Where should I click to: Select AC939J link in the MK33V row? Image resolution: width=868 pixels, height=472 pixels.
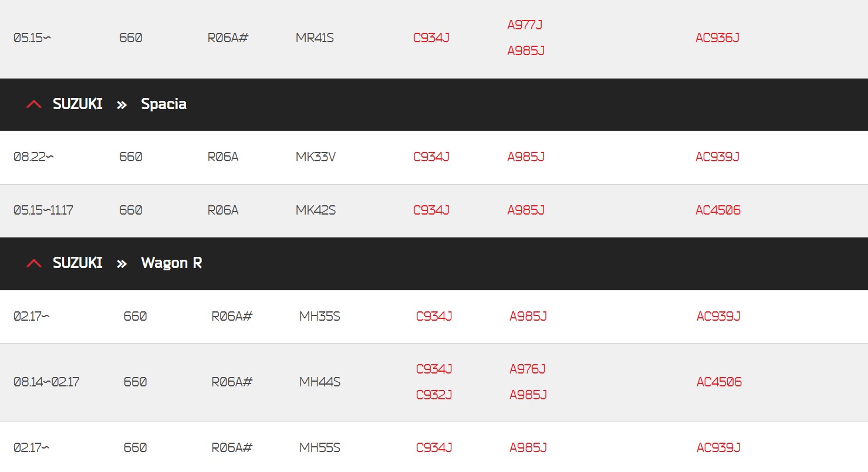[x=717, y=157]
